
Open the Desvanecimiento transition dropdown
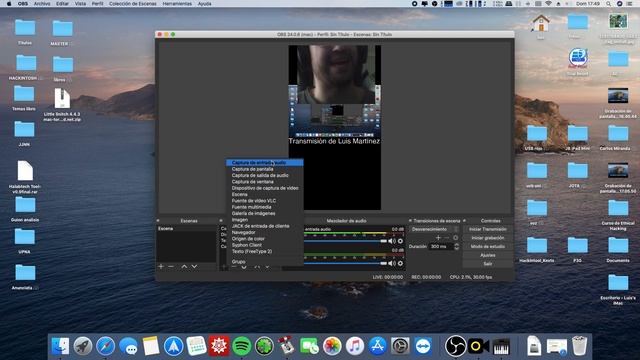(x=434, y=229)
